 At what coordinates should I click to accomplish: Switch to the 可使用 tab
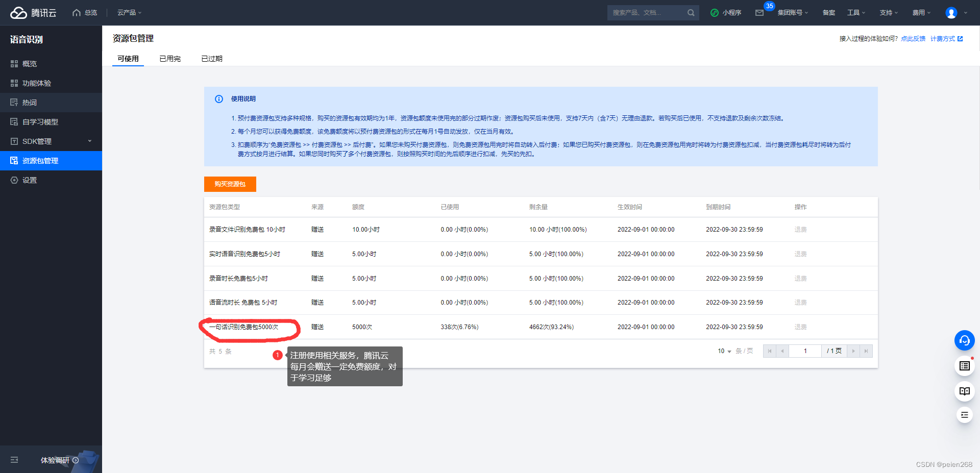[x=128, y=59]
